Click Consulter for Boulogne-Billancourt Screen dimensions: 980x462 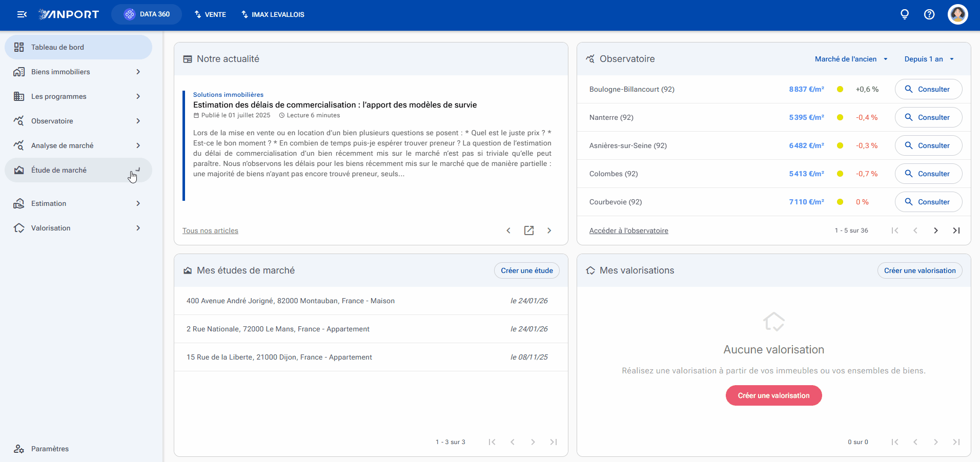[x=928, y=89]
